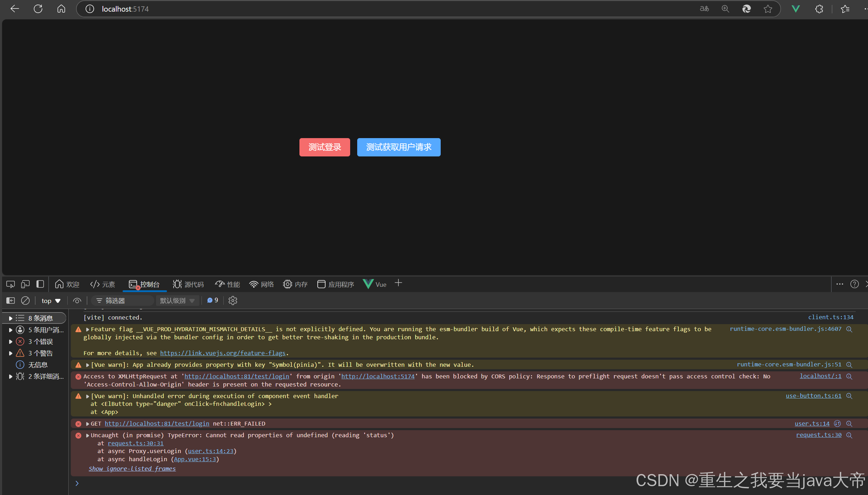Switch to the 源代码 tab
This screenshot has width=868, height=495.
click(x=188, y=284)
